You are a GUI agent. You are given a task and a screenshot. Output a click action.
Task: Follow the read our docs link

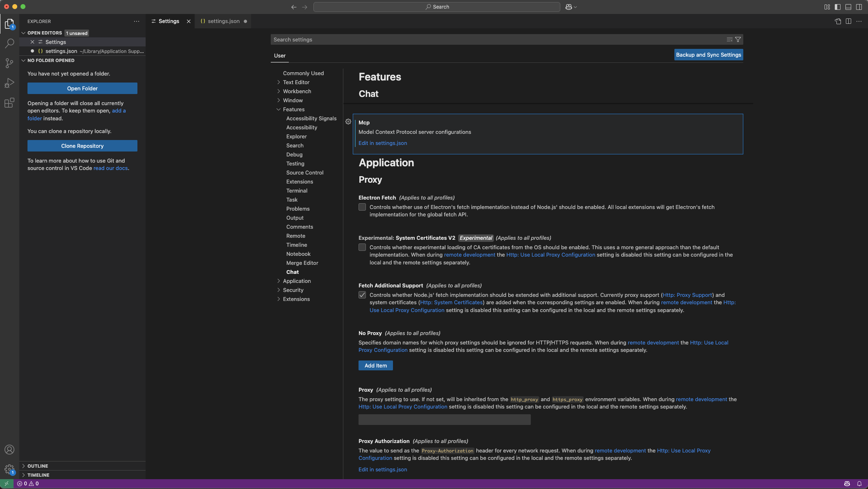point(110,168)
